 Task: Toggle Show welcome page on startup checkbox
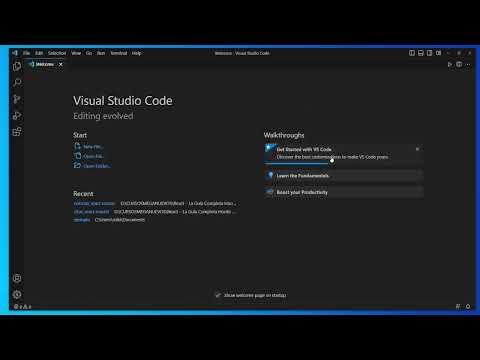coord(218,295)
